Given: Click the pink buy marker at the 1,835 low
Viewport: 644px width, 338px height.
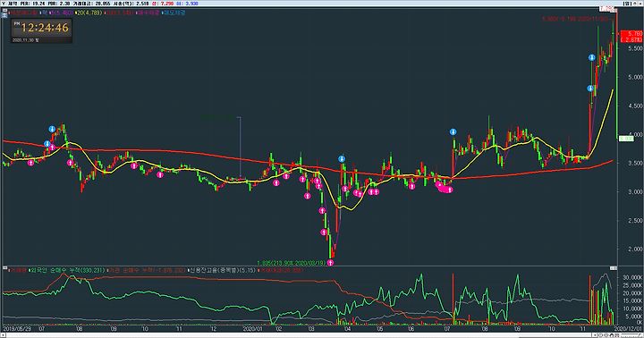Looking at the screenshot, I should 330,262.
